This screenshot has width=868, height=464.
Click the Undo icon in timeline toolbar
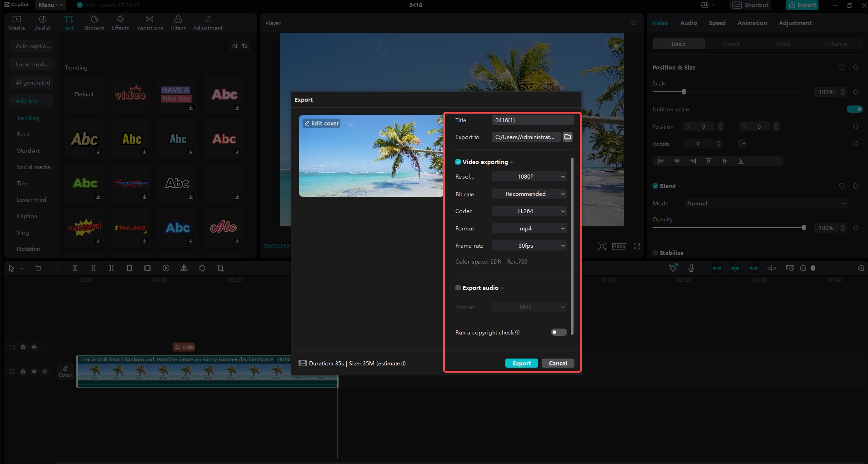click(39, 268)
